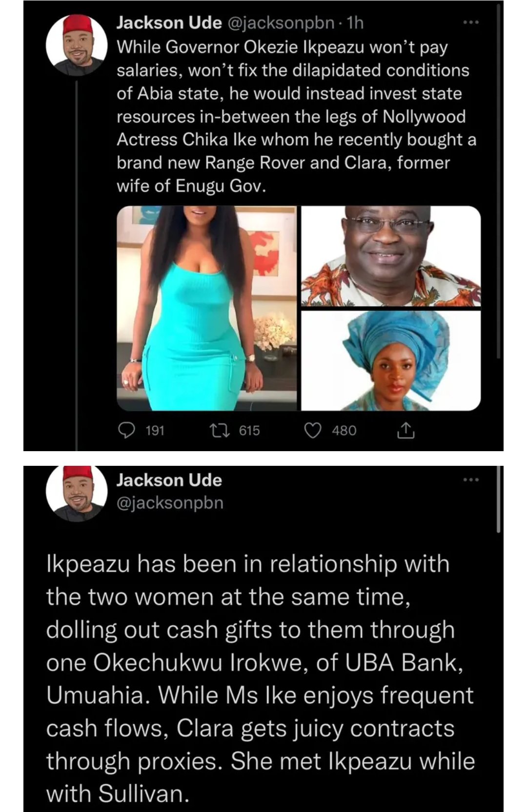Open the smiling man with glasses photo
Viewport: 527px width, 812px height.
(391, 256)
